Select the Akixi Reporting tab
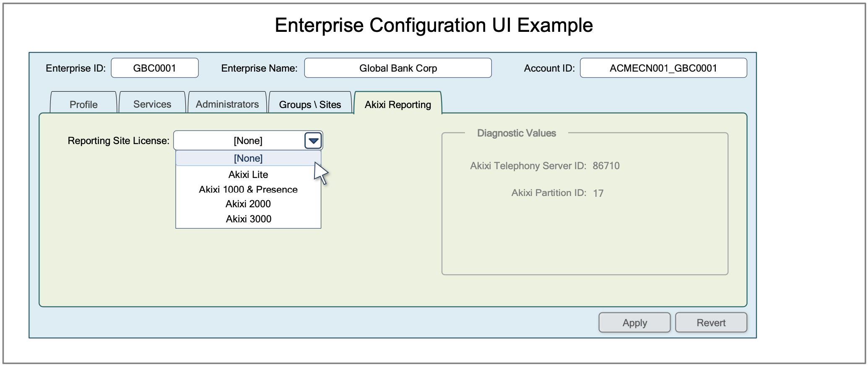Image resolution: width=868 pixels, height=366 pixels. [398, 104]
